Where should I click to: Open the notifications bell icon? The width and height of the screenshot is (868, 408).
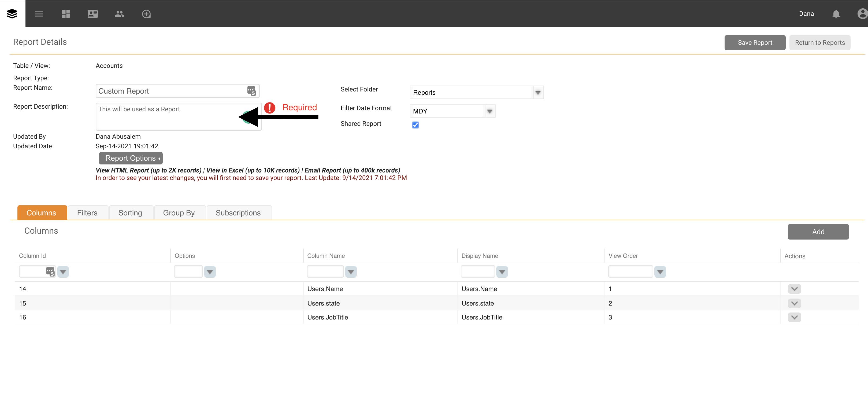(x=836, y=14)
